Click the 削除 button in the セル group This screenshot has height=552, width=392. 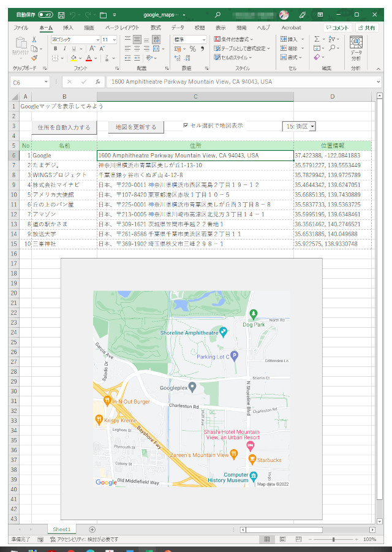[292, 48]
